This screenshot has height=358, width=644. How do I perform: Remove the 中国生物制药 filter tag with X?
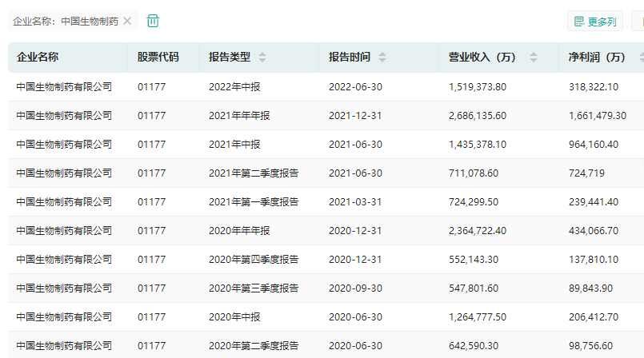pos(127,21)
